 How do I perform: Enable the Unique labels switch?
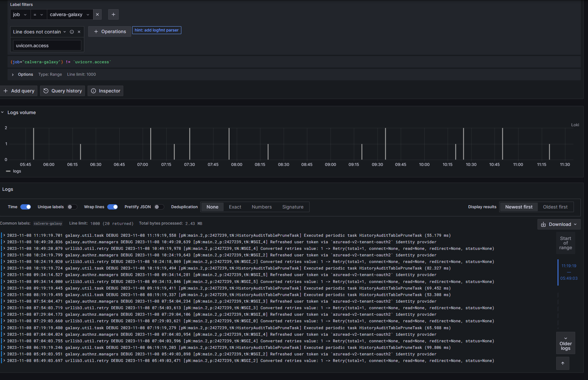coord(72,207)
